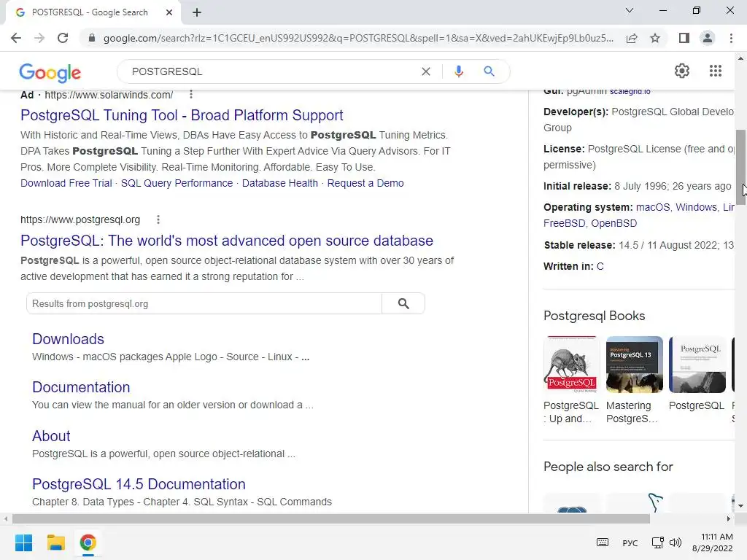This screenshot has height=560, width=747.
Task: Open PostgreSQL world's most advanced database result
Action: tap(227, 241)
